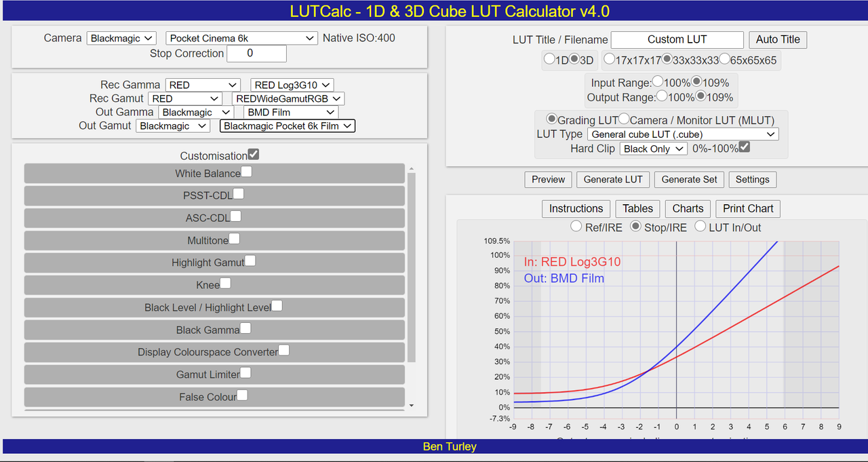Screen dimensions: 868x462
Task: Select the 1D LUT radio button
Action: point(550,59)
